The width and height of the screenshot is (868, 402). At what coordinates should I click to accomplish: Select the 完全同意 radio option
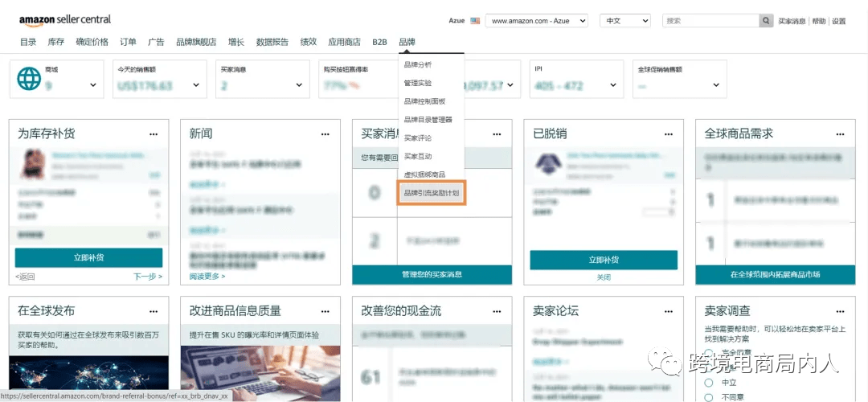(x=709, y=353)
